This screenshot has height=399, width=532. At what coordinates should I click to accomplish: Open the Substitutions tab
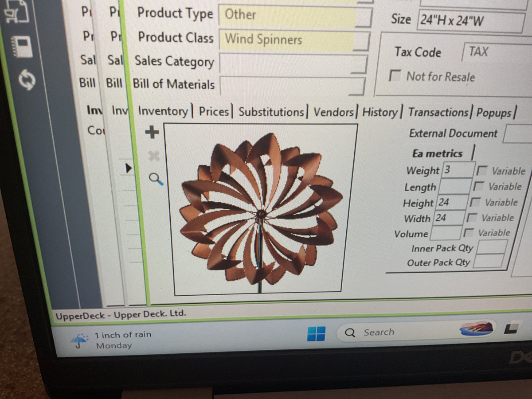pyautogui.click(x=271, y=112)
